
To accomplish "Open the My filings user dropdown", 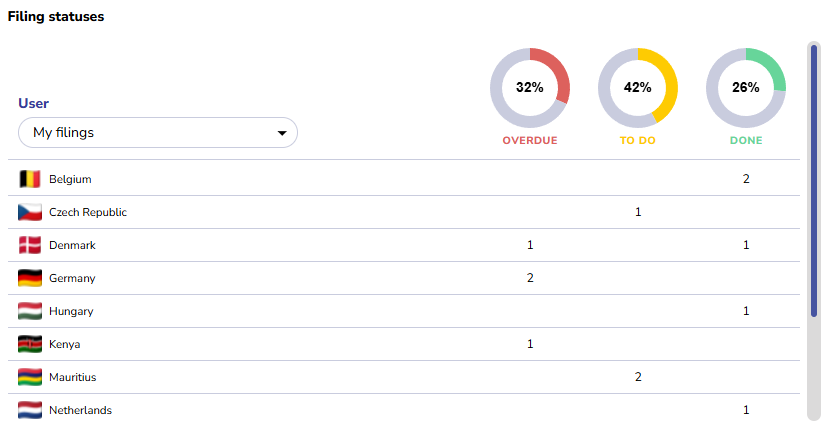I will click(x=158, y=132).
